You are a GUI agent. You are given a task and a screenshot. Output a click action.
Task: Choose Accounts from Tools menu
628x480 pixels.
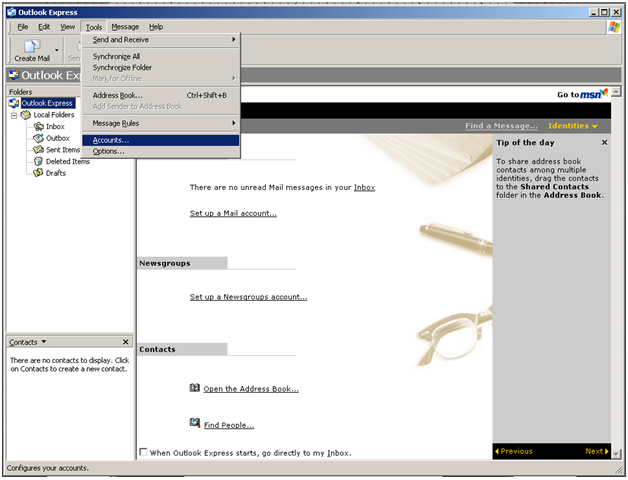161,140
